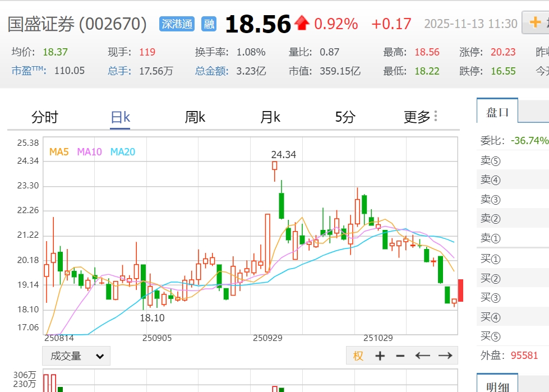Click the 换手率 value 1.08%
This screenshot has height=392, width=549.
tap(251, 52)
